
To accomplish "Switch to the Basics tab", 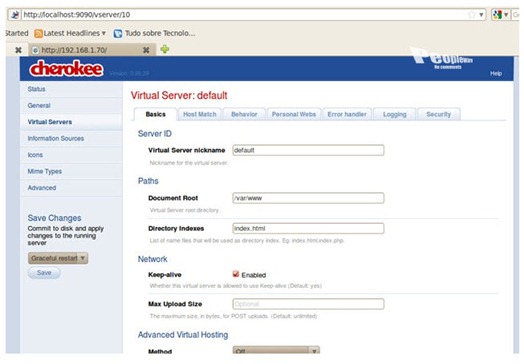I will [x=155, y=114].
